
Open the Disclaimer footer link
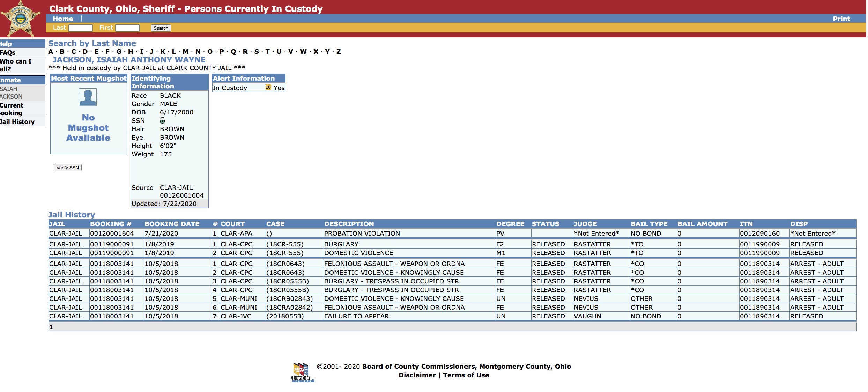coord(417,375)
